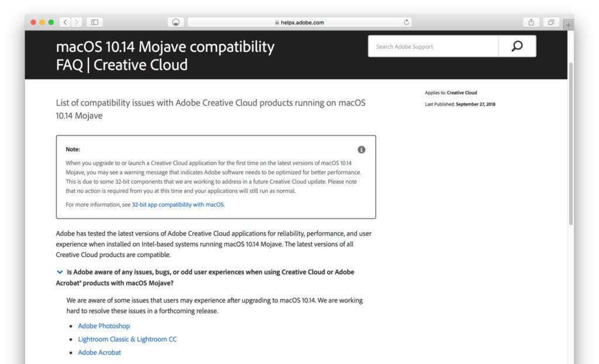Collapse the Adobe issues FAQ chevron
This screenshot has height=364, width=599.
[60, 272]
